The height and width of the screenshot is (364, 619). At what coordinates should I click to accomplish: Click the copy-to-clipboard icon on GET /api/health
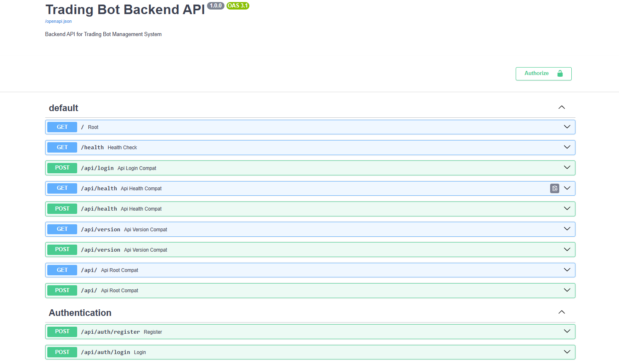(554, 188)
